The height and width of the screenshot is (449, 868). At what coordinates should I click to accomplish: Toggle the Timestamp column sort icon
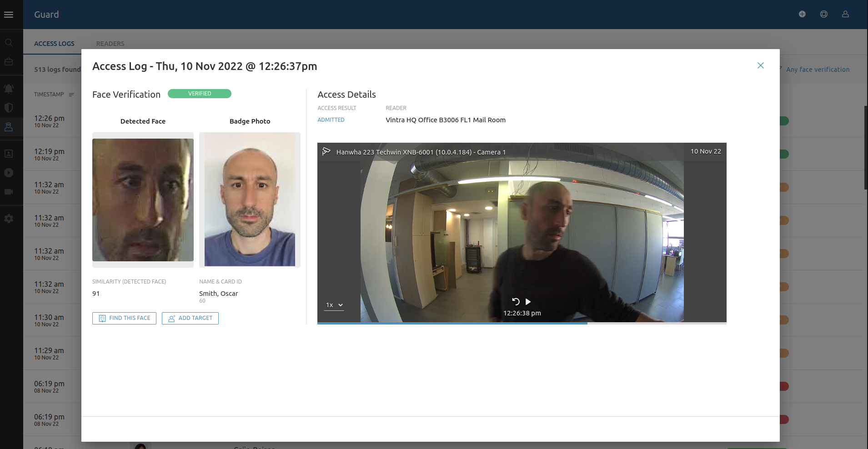pos(71,95)
